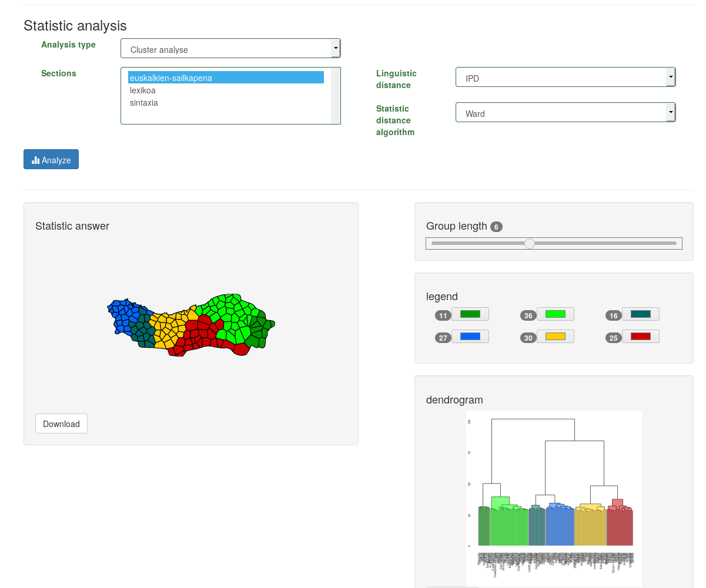Select the teal legend color swatch

(640, 314)
